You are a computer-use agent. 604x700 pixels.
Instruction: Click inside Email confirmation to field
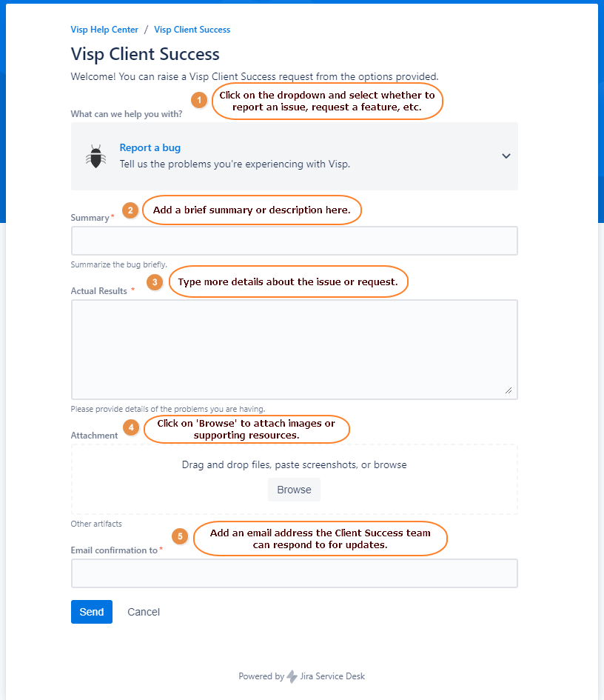295,573
